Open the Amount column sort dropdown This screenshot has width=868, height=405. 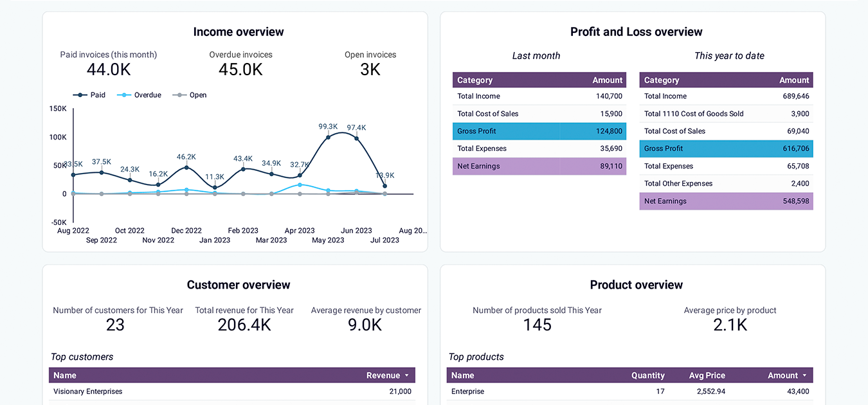point(804,375)
